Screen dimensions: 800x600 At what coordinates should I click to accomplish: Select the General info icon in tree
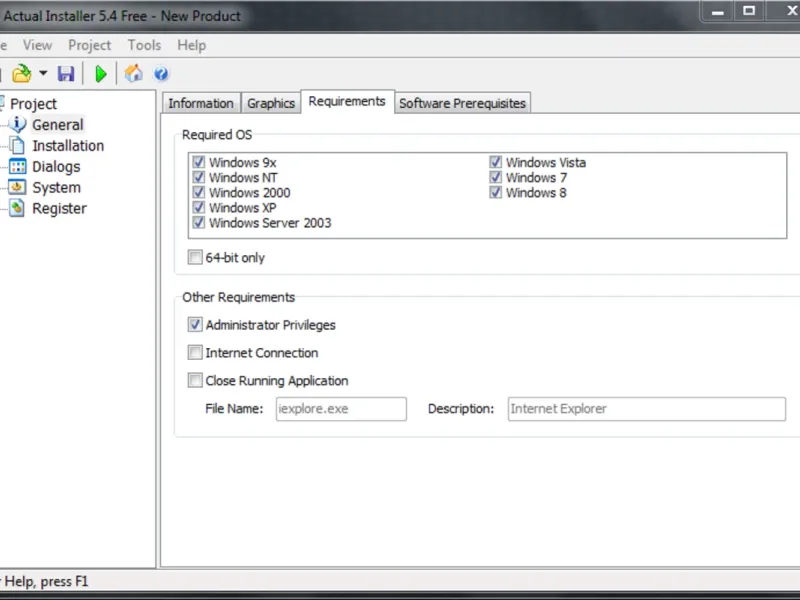click(17, 124)
